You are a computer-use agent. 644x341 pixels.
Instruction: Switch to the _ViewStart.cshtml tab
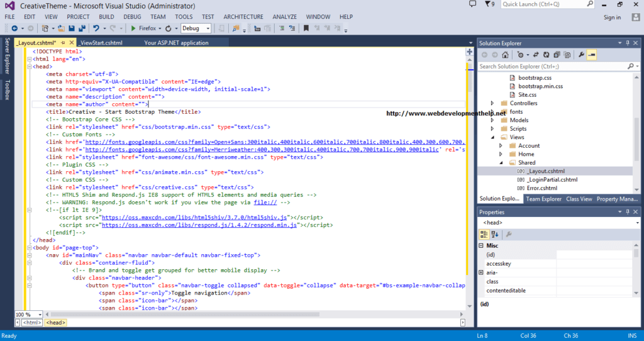coord(101,43)
